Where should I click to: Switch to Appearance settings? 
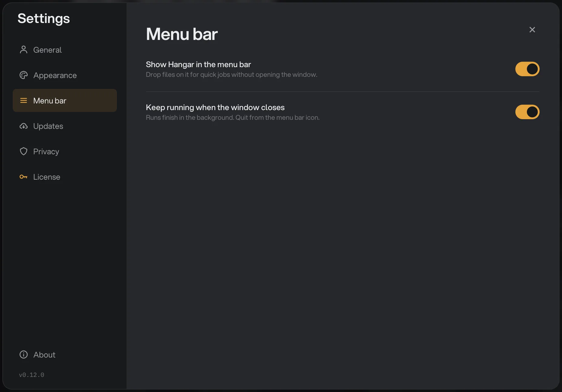[x=65, y=75]
